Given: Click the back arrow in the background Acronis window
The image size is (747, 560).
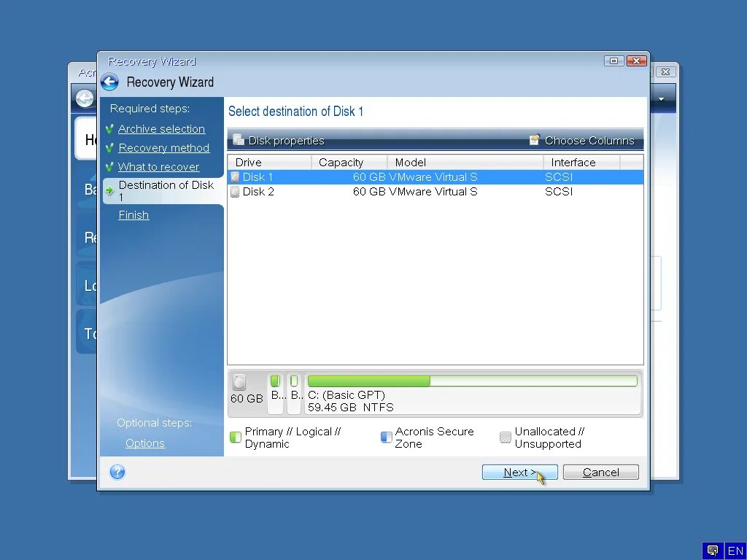Looking at the screenshot, I should coord(85,99).
